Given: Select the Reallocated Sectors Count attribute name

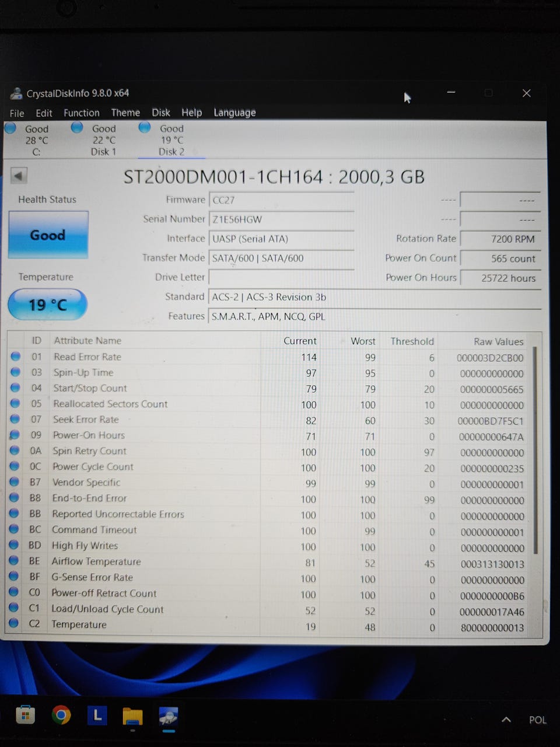Looking at the screenshot, I should point(110,404).
